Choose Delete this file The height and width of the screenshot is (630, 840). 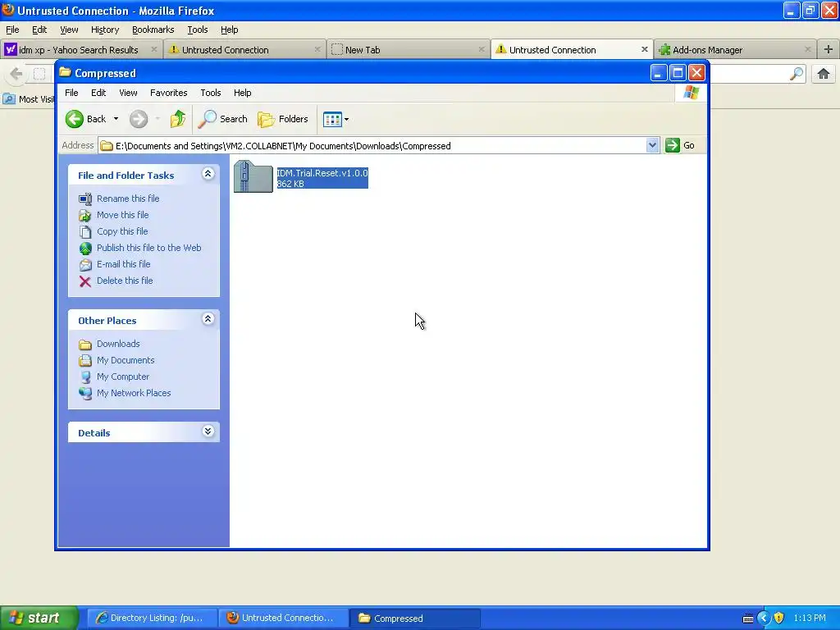(125, 281)
